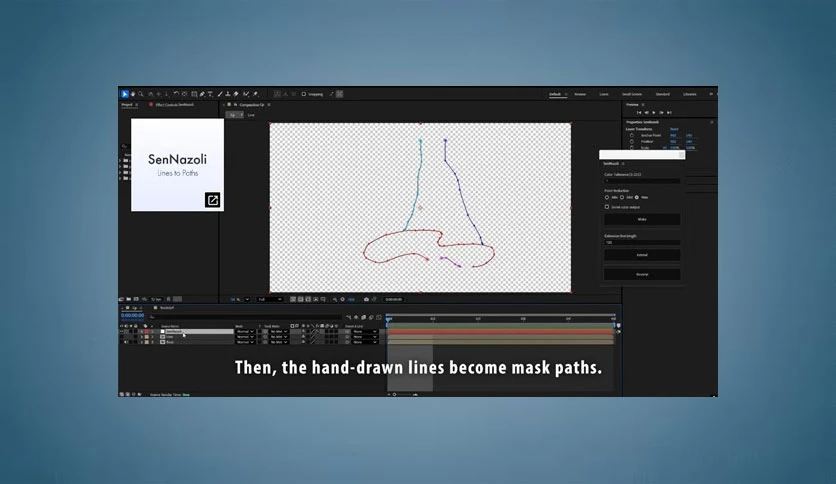Select the Rotation tool
Screen dimensions: 836x484
click(176, 94)
